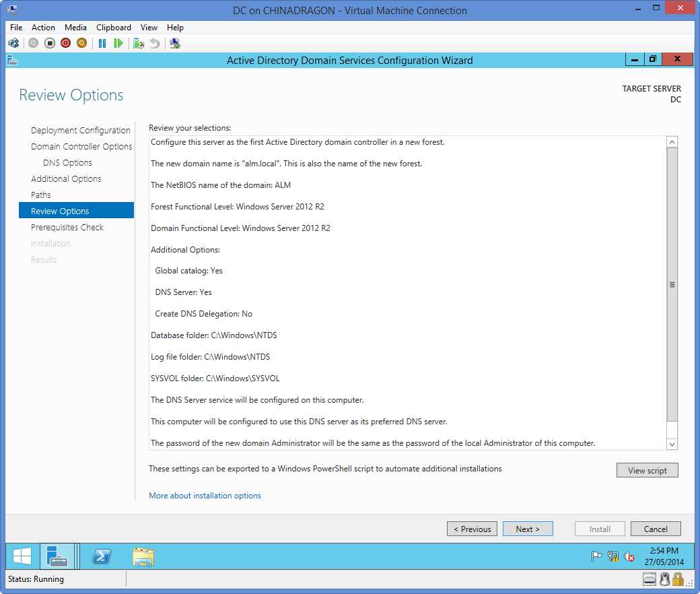Click the green Reset VM icon

[118, 43]
